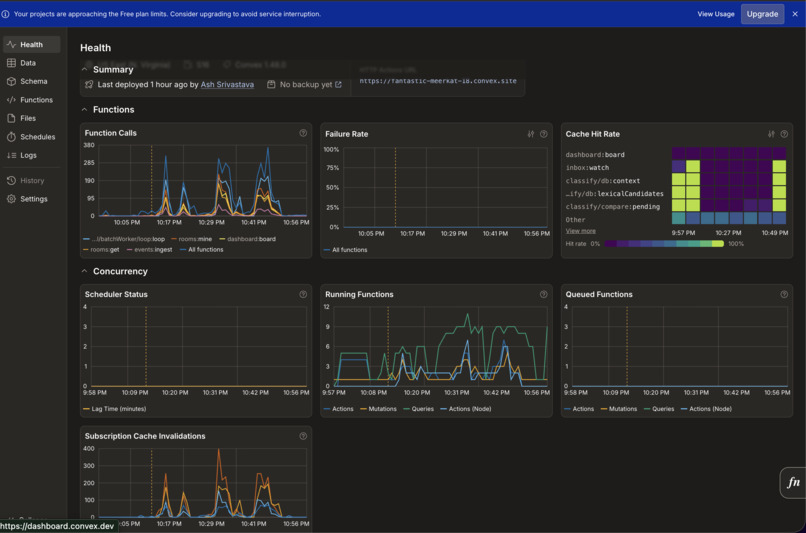Collapse the Functions section
Screen dimensions: 806x533
pyautogui.click(x=84, y=109)
